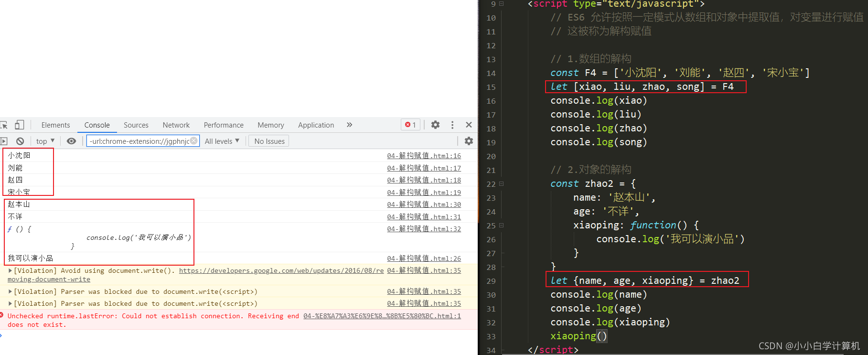Click the Unchecked runtime.lastError message
This screenshot has width=868, height=355.
click(153, 320)
